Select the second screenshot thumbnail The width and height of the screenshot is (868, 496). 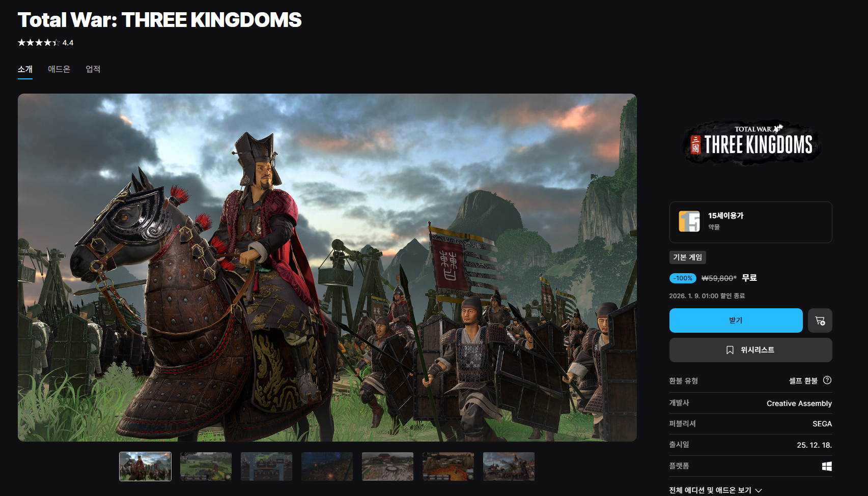click(x=206, y=466)
